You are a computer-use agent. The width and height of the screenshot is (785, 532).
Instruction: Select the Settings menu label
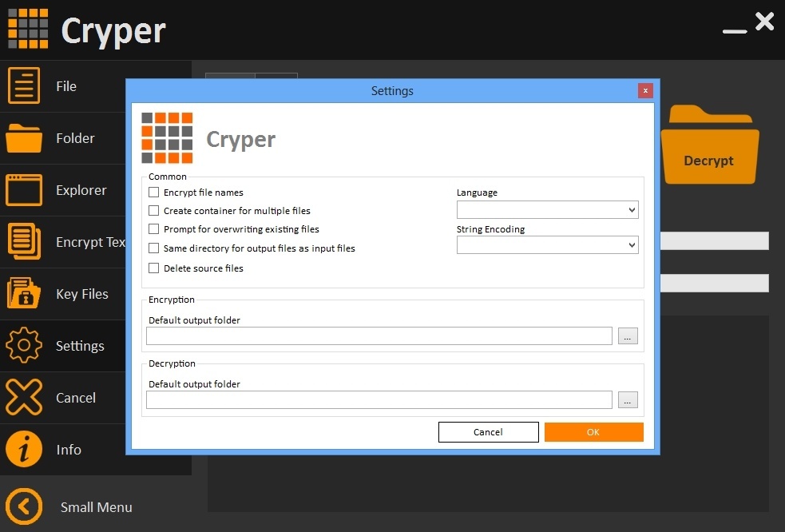[80, 346]
